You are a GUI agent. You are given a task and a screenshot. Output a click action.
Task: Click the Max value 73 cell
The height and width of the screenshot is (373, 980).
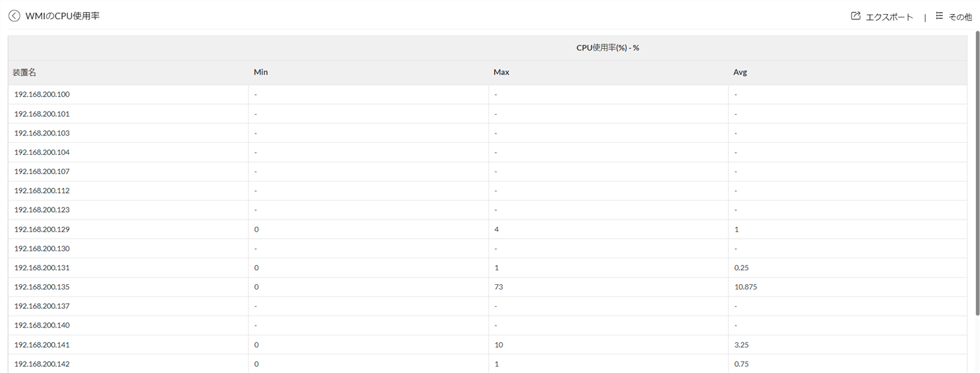[498, 287]
